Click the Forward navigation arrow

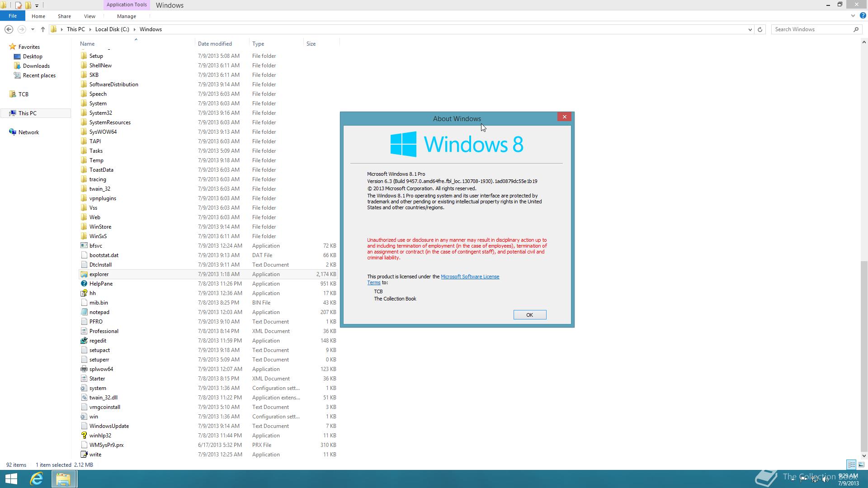click(x=22, y=29)
